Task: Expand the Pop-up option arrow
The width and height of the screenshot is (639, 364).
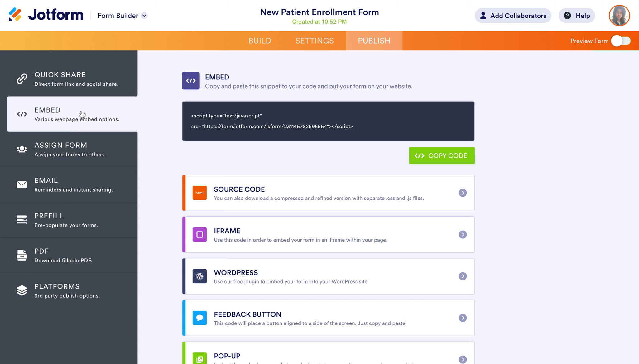Action: tap(463, 359)
